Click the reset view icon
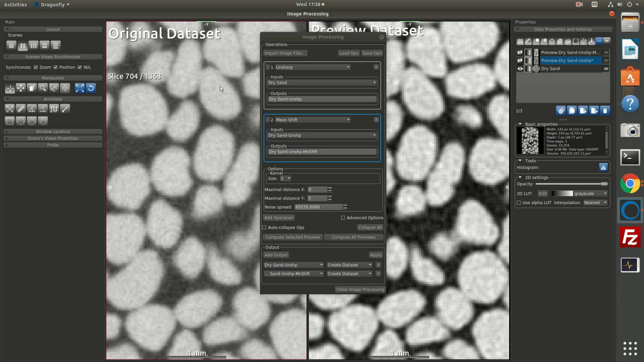The width and height of the screenshot is (644, 362). [91, 88]
